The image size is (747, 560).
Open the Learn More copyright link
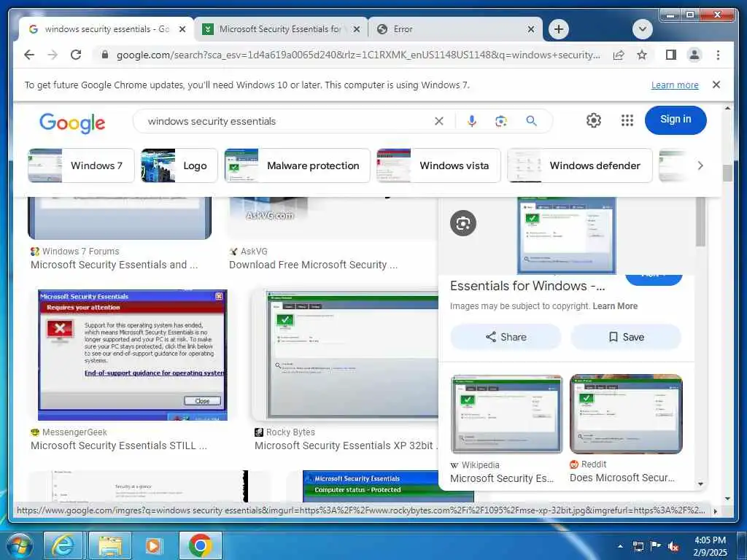tap(615, 306)
